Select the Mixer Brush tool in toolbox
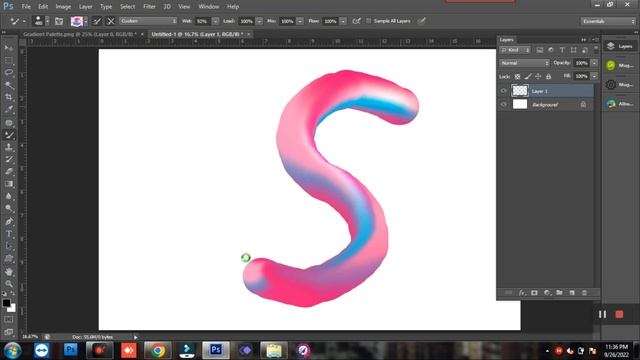 9,135
